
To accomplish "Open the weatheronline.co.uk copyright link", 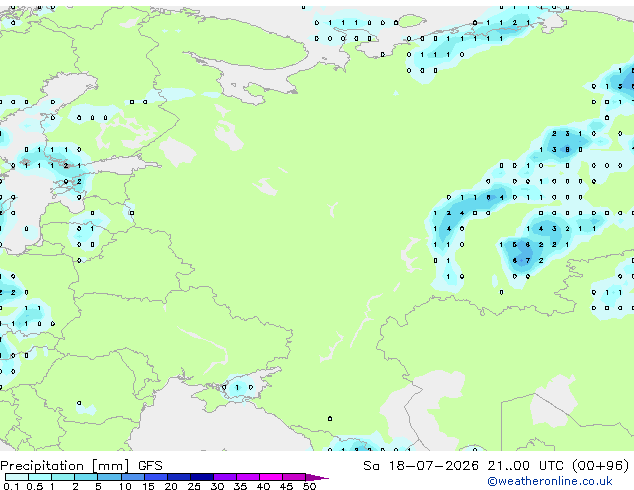I will [550, 481].
